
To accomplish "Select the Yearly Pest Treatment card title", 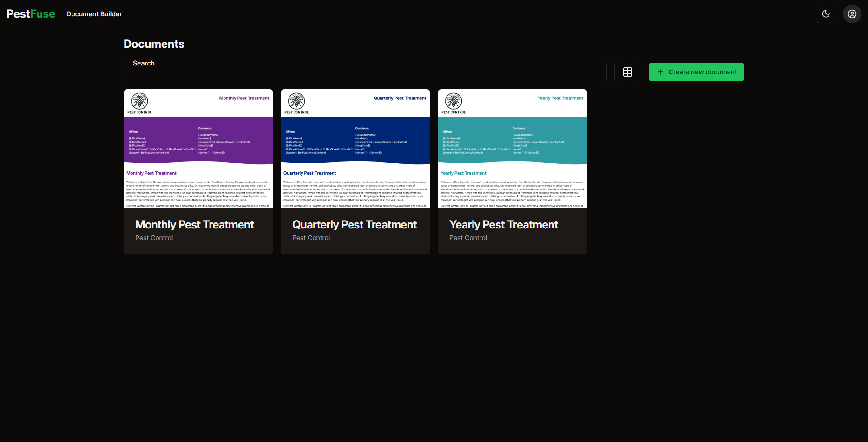I will click(x=503, y=225).
